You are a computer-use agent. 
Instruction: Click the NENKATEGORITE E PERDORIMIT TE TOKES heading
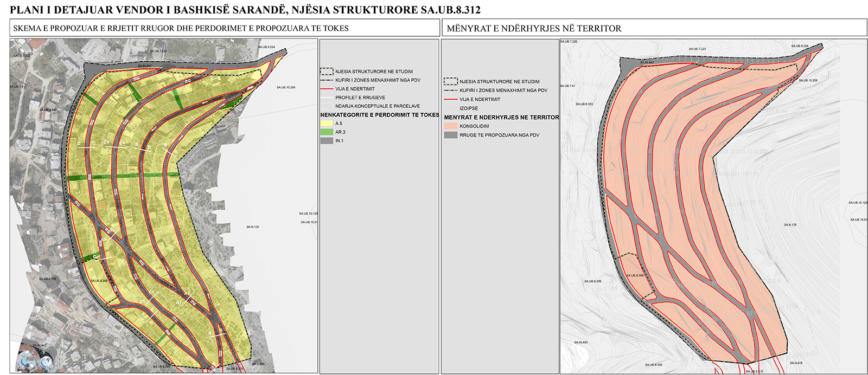tap(380, 115)
